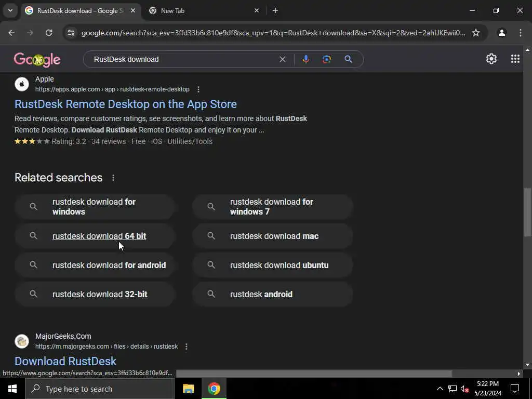Select rustdesk android suggestion
The height and width of the screenshot is (399, 532).
(272, 294)
